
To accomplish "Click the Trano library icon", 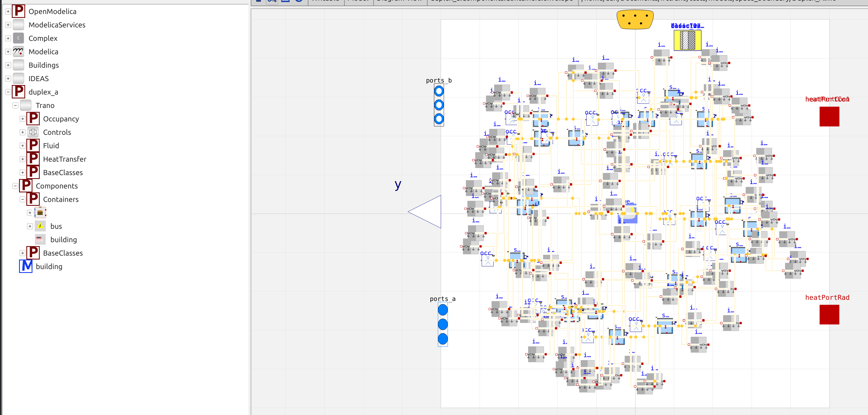I will [26, 105].
